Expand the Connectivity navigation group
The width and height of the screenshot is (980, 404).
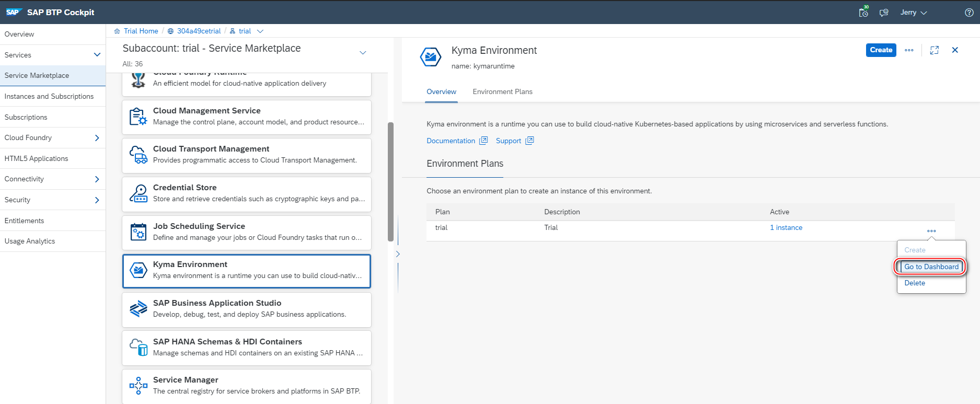[97, 179]
